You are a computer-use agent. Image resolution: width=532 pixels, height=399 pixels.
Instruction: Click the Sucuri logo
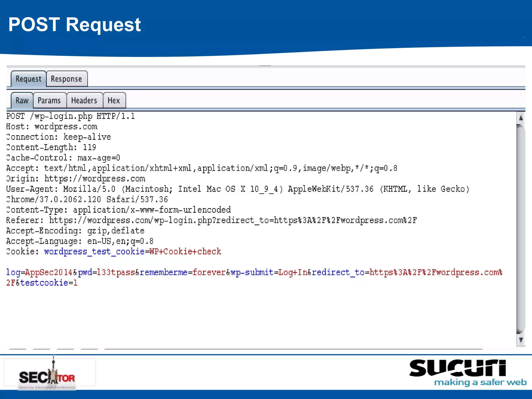point(458,368)
